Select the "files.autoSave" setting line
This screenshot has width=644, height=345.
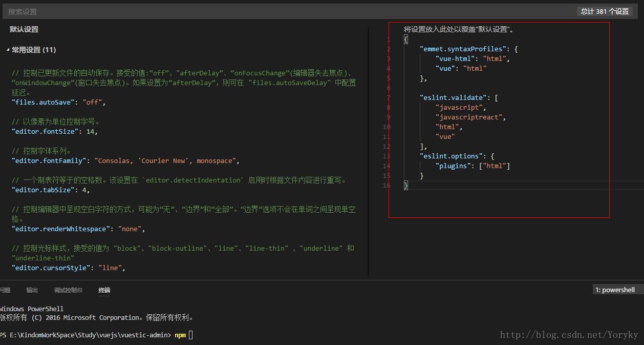(58, 102)
